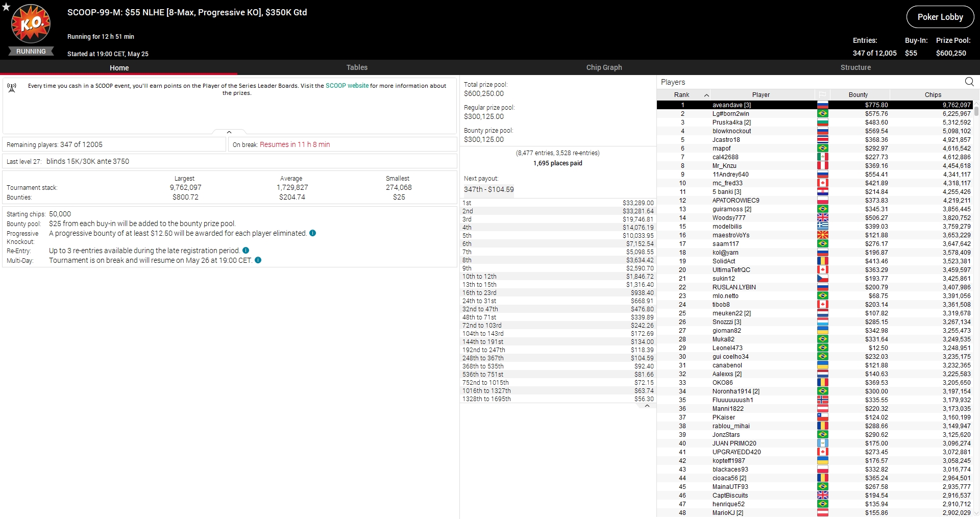Click Remaining players 347 of 12005
This screenshot has height=519, width=980.
tap(55, 144)
